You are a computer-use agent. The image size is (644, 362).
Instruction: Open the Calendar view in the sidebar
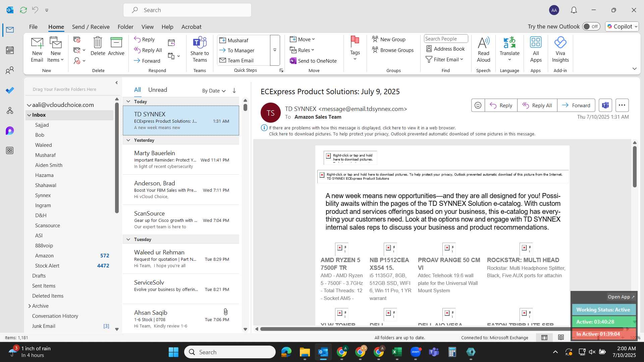(10, 50)
